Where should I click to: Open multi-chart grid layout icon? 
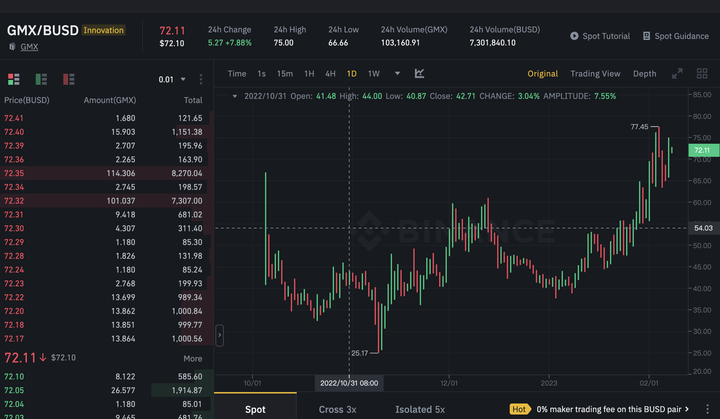(x=702, y=74)
